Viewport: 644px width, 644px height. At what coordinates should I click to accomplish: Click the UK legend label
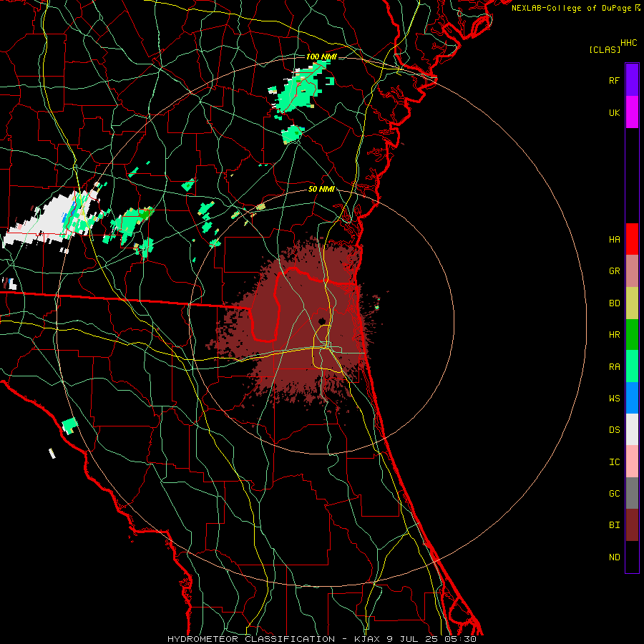[x=614, y=112]
